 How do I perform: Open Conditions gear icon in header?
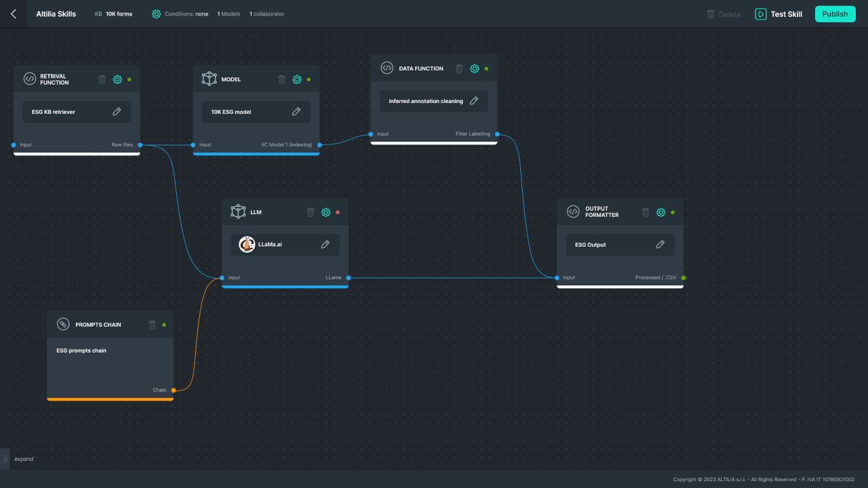(157, 14)
